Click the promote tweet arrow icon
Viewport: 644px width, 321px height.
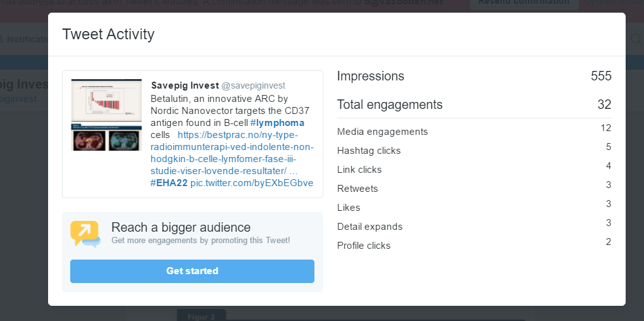(85, 234)
